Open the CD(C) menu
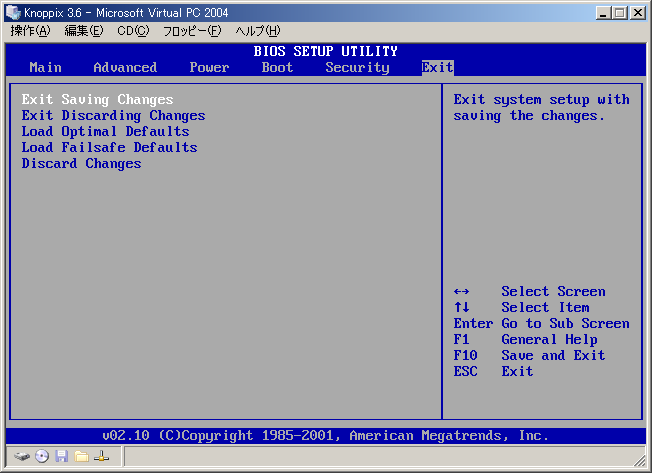 pyautogui.click(x=133, y=31)
